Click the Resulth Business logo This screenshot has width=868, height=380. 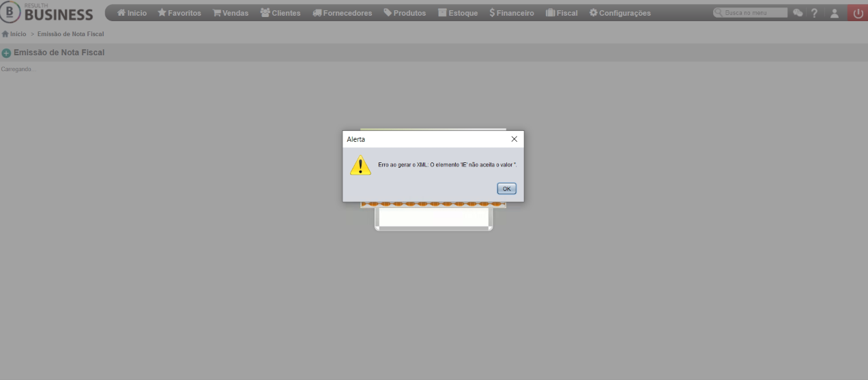point(47,13)
